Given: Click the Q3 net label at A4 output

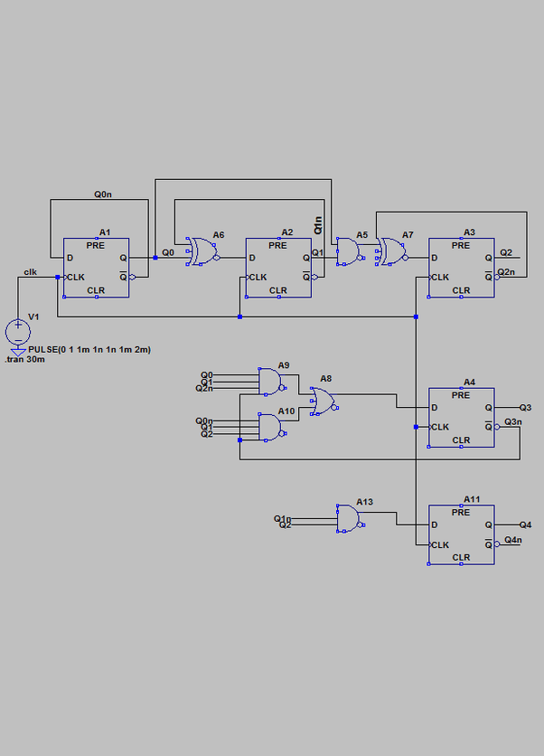Looking at the screenshot, I should [x=526, y=408].
